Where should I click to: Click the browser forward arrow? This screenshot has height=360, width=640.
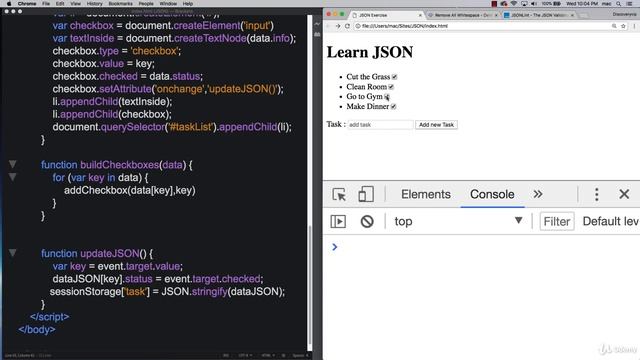338,26
